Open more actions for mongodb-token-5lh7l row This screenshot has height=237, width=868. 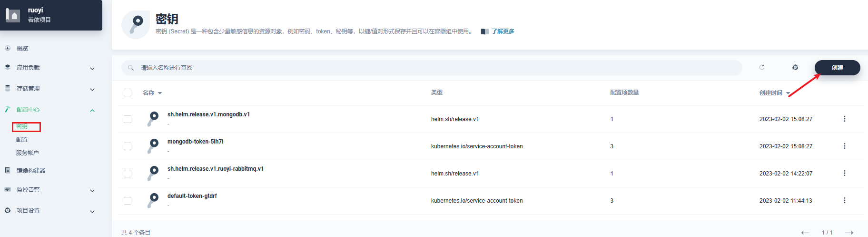click(x=845, y=146)
